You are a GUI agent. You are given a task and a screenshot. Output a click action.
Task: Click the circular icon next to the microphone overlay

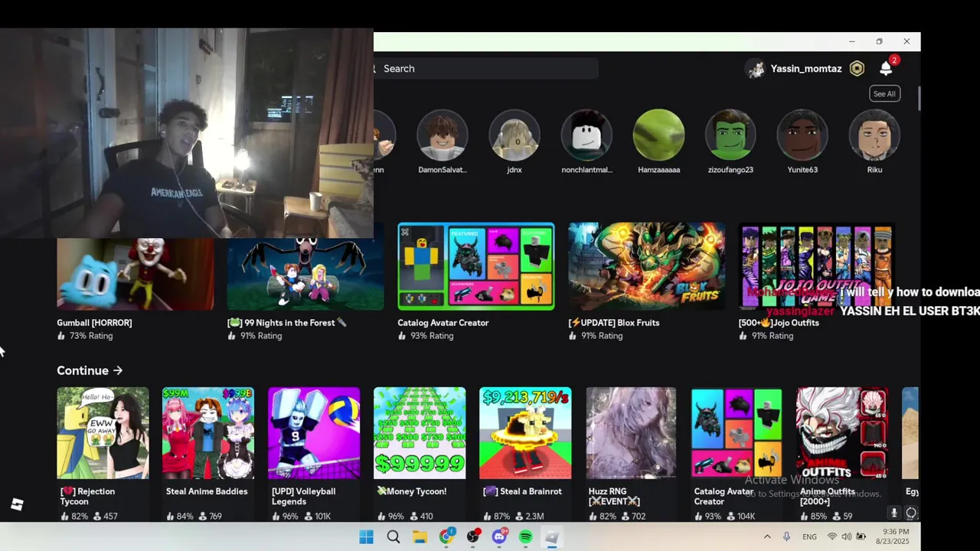[911, 513]
